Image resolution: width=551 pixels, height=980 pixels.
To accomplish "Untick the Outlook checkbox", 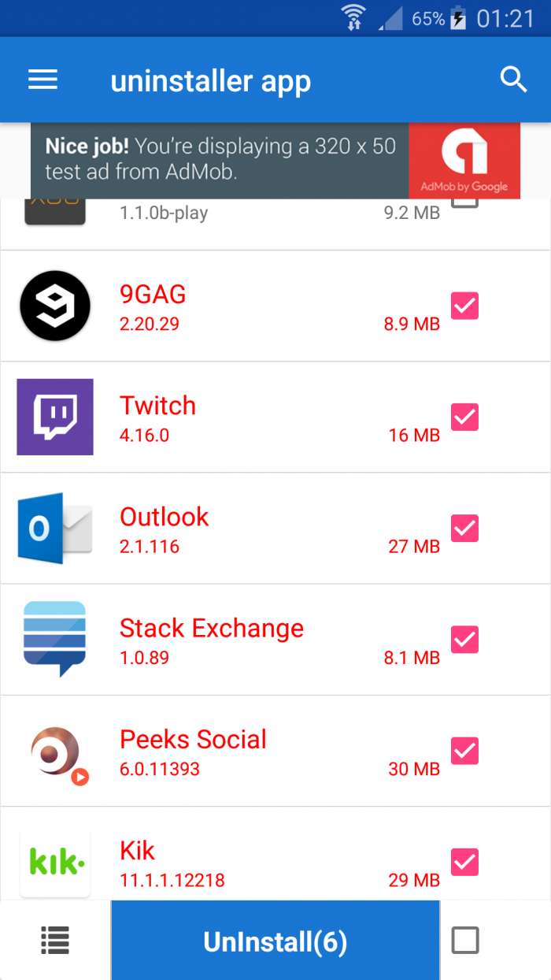I will tap(464, 528).
